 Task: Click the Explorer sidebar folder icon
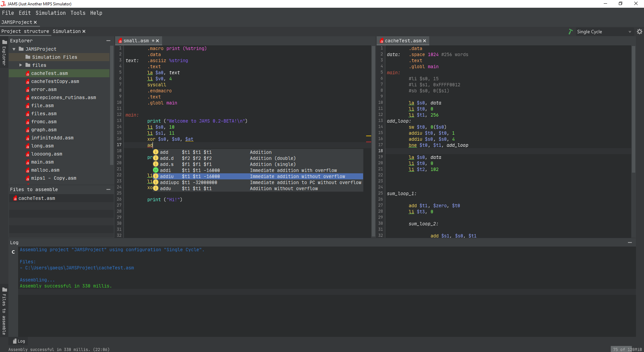pyautogui.click(x=5, y=42)
